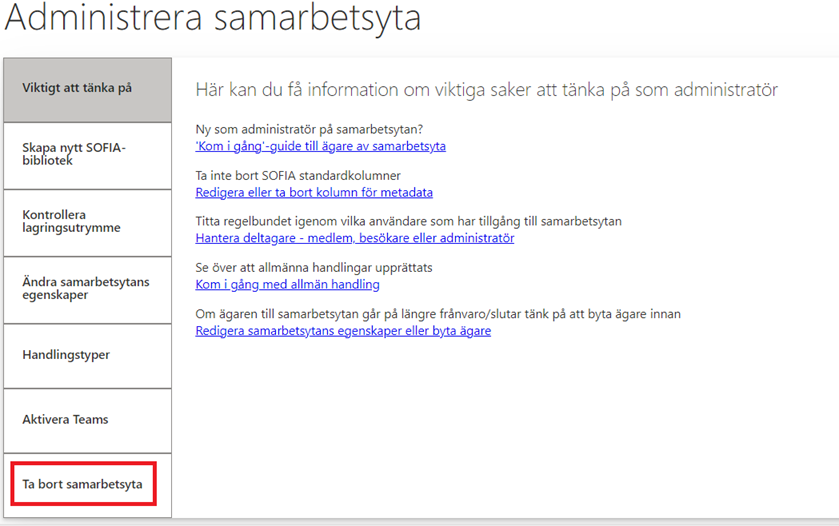Click the 'Ny som administratör på samarbetsytan?' text

309,130
